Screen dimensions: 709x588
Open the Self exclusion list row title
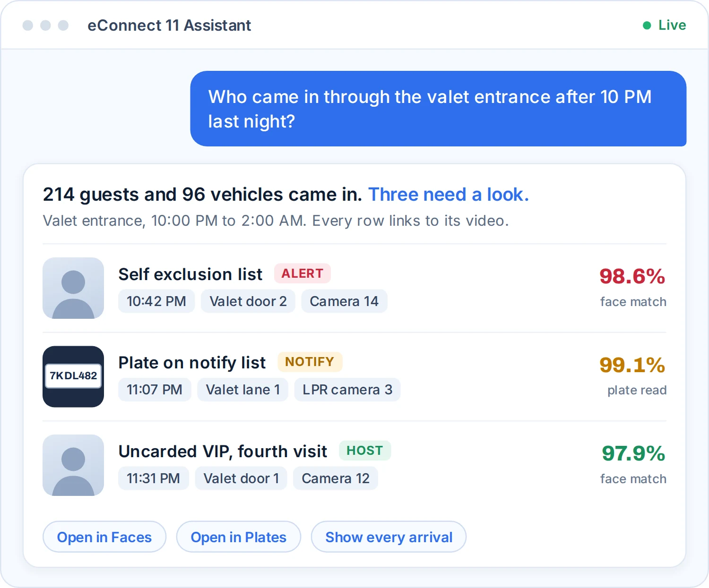(190, 274)
